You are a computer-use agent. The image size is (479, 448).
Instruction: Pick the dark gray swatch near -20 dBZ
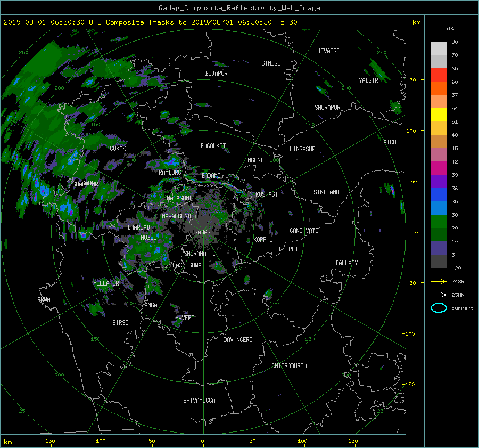439,262
